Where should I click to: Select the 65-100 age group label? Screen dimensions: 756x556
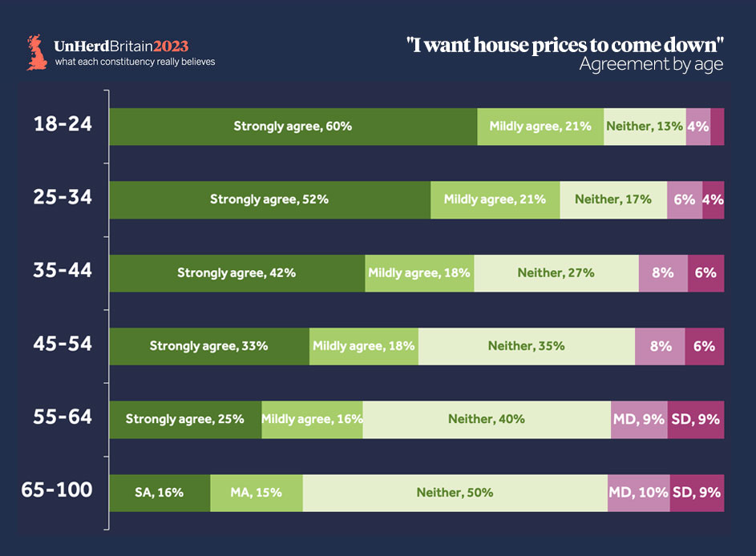[x=57, y=490]
